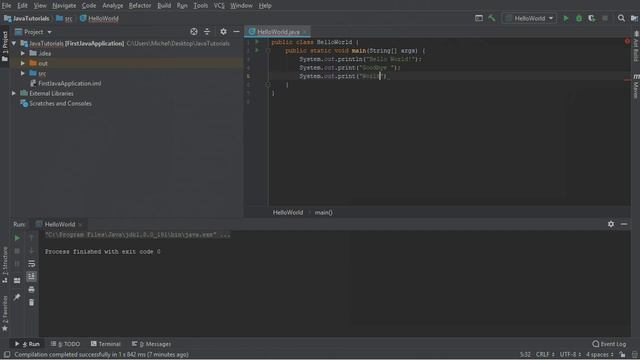
Task: Open the TODO tool window
Action: (x=65, y=344)
